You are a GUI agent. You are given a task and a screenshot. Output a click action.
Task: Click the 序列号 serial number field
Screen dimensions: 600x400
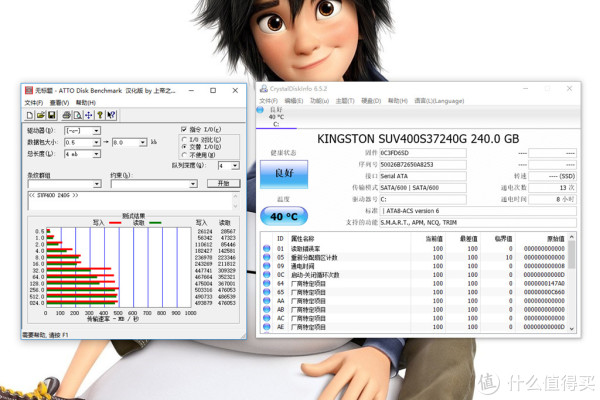pos(423,165)
